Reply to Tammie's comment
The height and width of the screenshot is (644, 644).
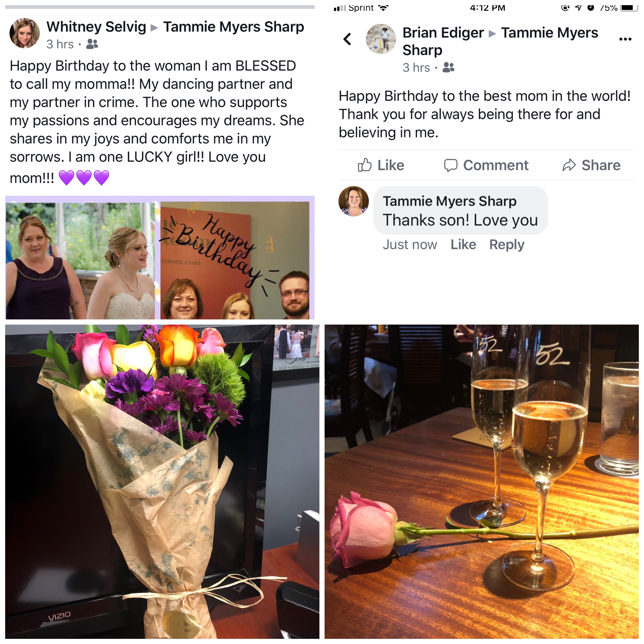(506, 245)
